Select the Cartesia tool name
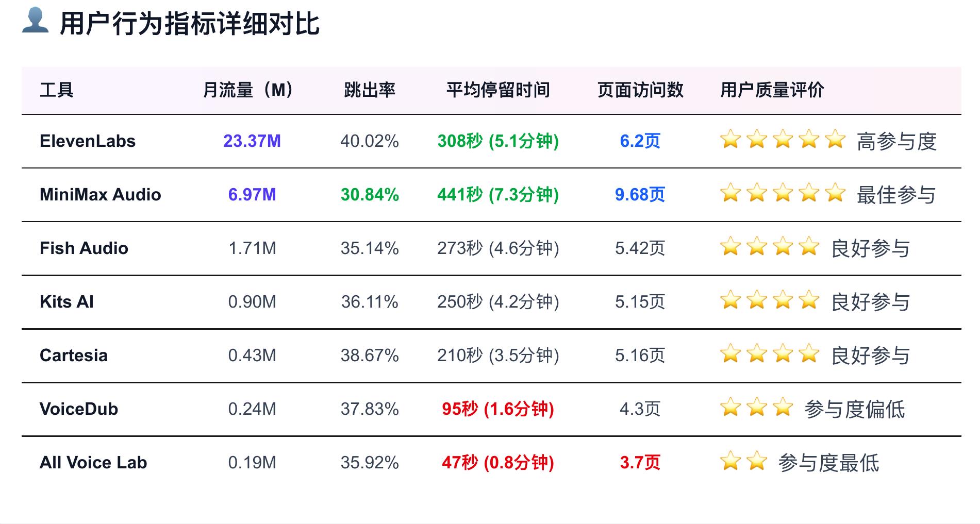The image size is (980, 524). point(74,356)
